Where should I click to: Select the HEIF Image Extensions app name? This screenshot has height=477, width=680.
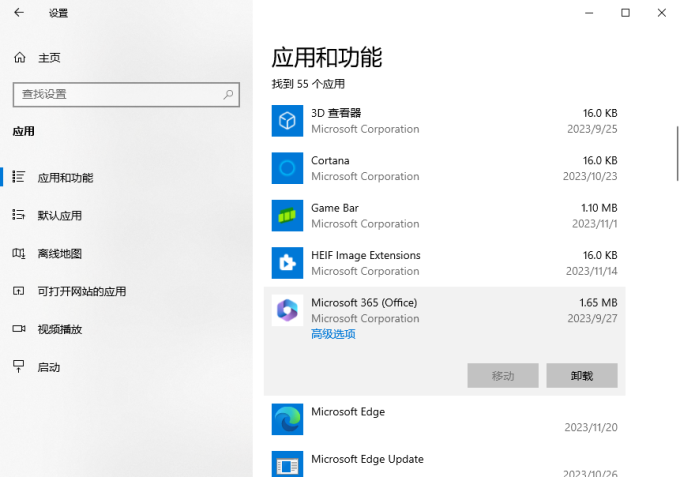[x=366, y=255]
